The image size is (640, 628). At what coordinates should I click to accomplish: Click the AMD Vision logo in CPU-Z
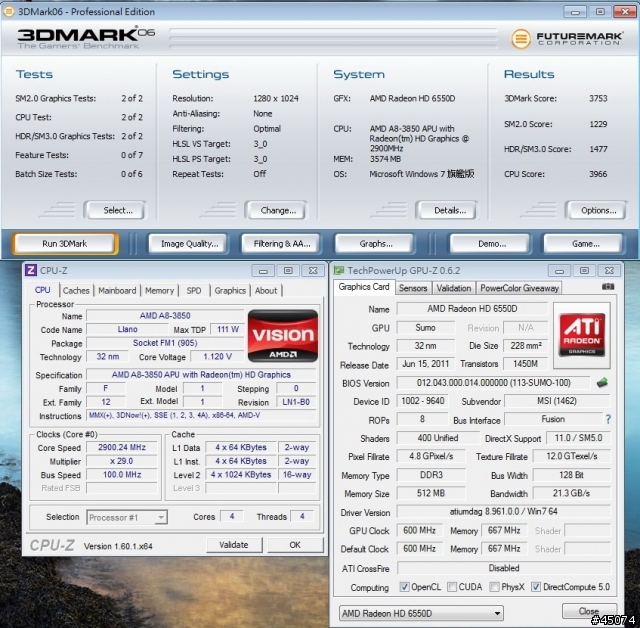283,335
